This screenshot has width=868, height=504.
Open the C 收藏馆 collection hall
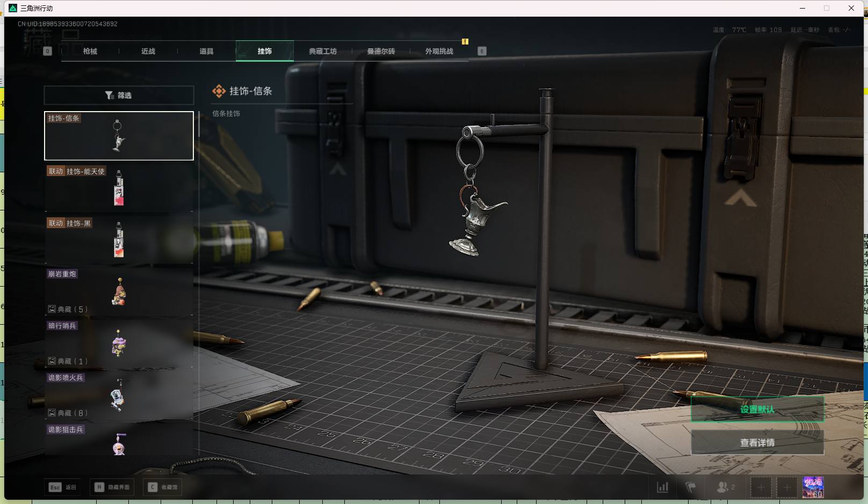(x=163, y=487)
